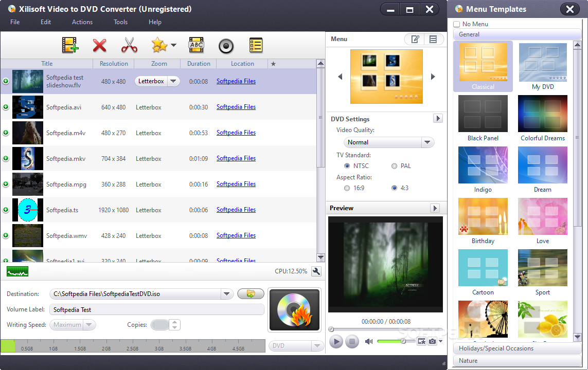Expand Softpedia.avi row plus icon
The image size is (588, 370).
[6, 107]
